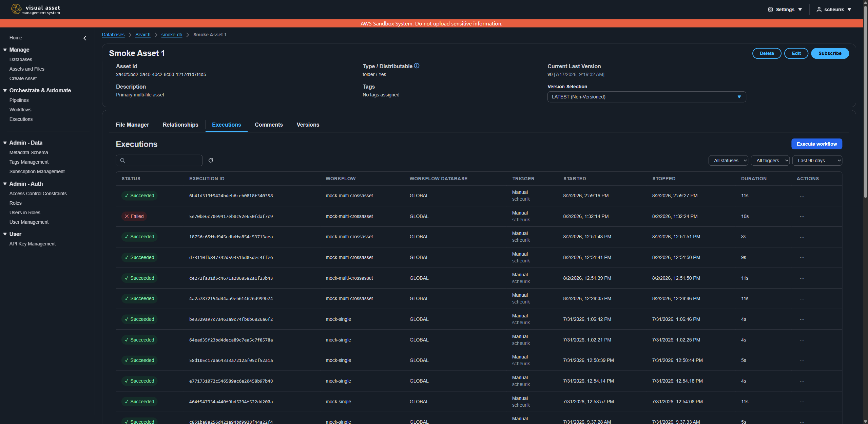Switch to the Versions tab
868x424 pixels.
pyautogui.click(x=308, y=125)
